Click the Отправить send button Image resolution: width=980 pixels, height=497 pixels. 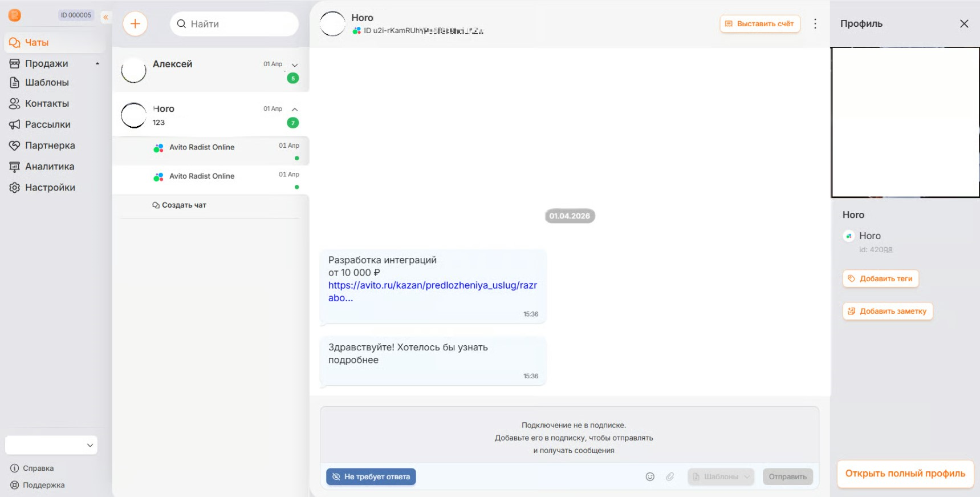788,477
